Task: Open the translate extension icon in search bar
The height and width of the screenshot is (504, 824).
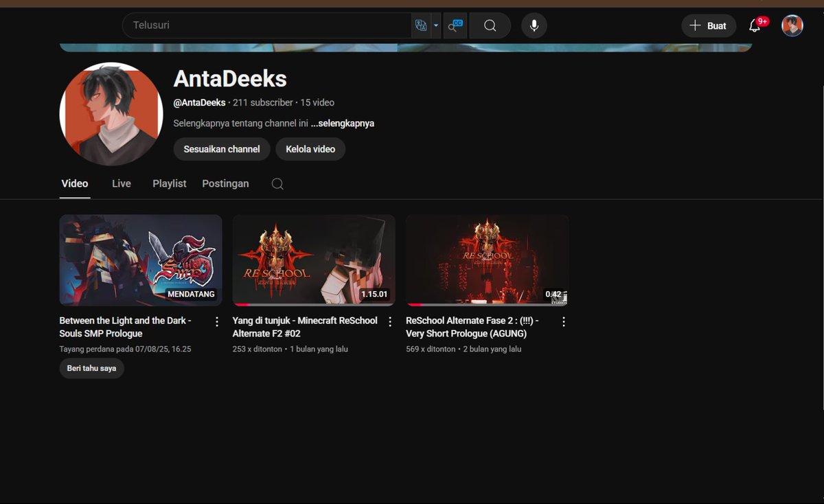Action: tap(421, 25)
